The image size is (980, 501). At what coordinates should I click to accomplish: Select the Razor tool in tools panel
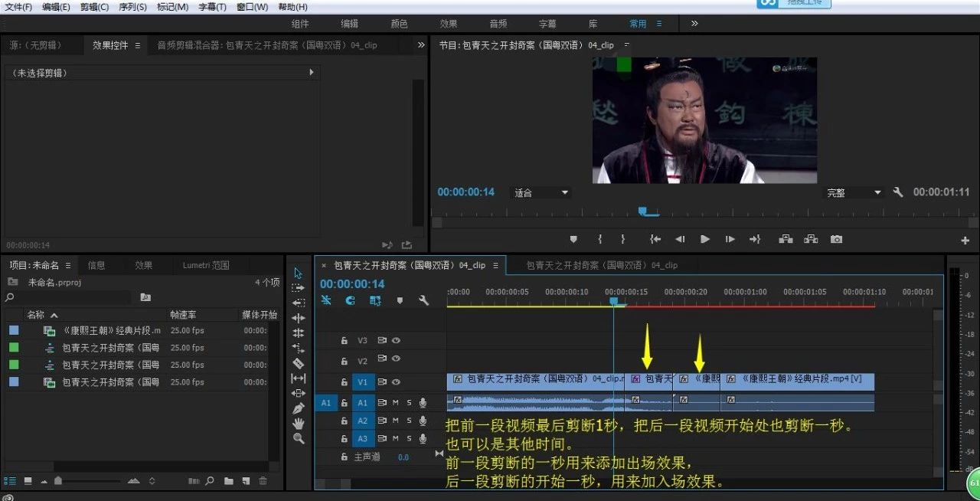[299, 363]
